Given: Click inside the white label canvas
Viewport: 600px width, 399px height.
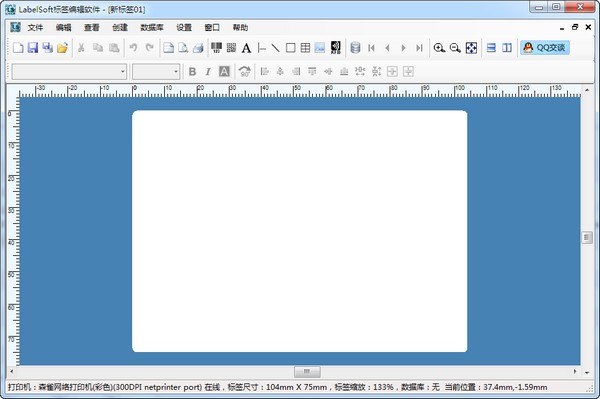Looking at the screenshot, I should point(299,231).
